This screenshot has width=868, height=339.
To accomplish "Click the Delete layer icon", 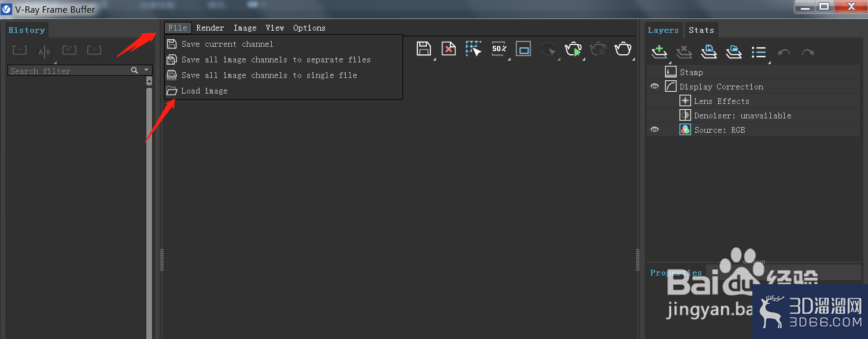I will [684, 52].
